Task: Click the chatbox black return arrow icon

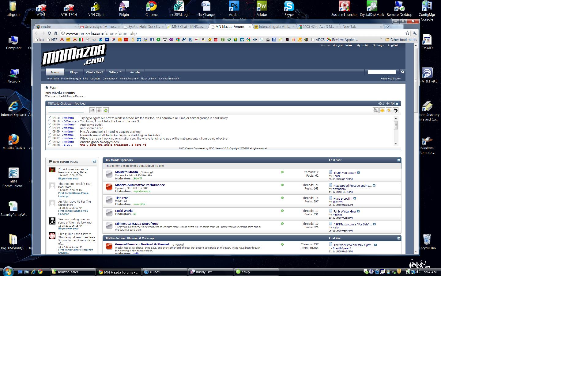Action: pyautogui.click(x=396, y=110)
